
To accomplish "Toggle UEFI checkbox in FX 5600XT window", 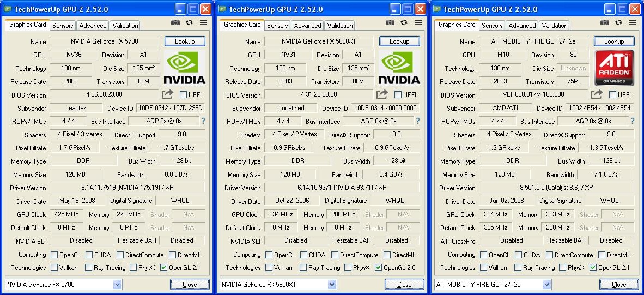I will coord(398,94).
